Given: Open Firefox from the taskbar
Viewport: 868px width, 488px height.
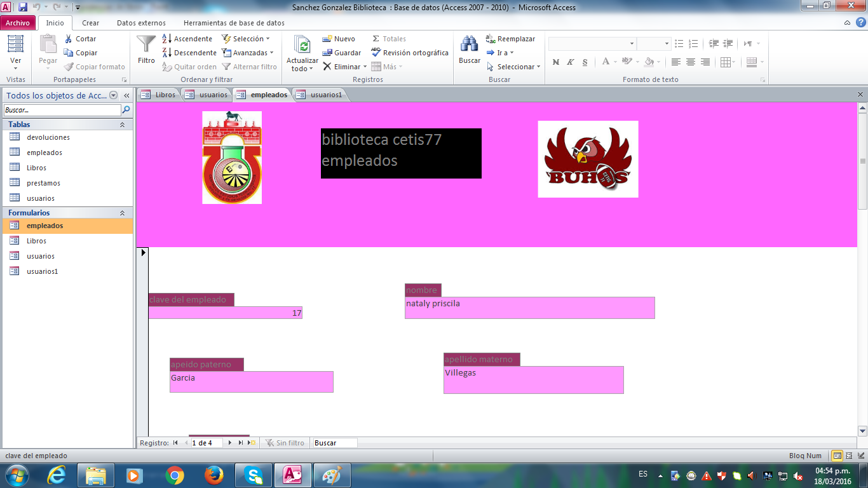Looking at the screenshot, I should click(214, 475).
